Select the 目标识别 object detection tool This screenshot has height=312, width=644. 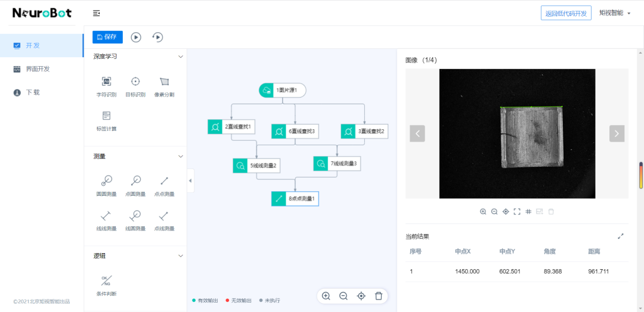(x=135, y=86)
